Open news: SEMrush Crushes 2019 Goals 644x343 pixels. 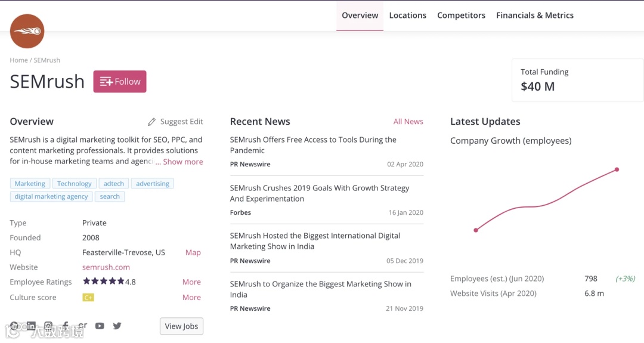(320, 193)
